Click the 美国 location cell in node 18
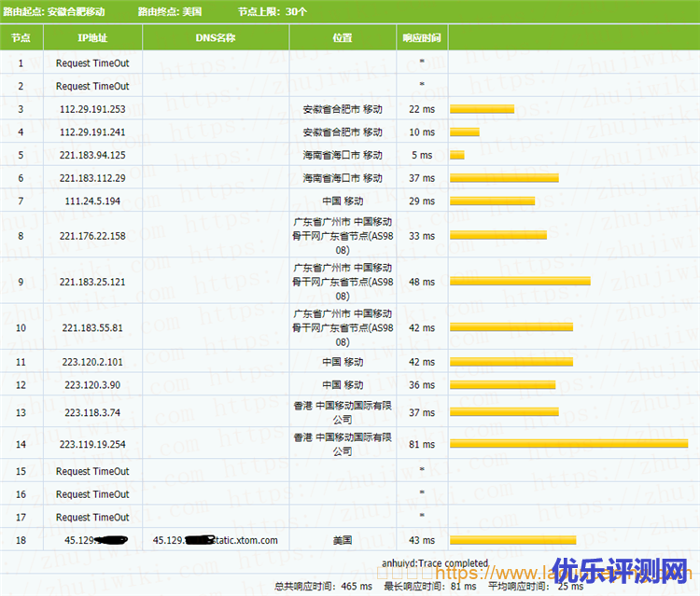 [x=342, y=540]
